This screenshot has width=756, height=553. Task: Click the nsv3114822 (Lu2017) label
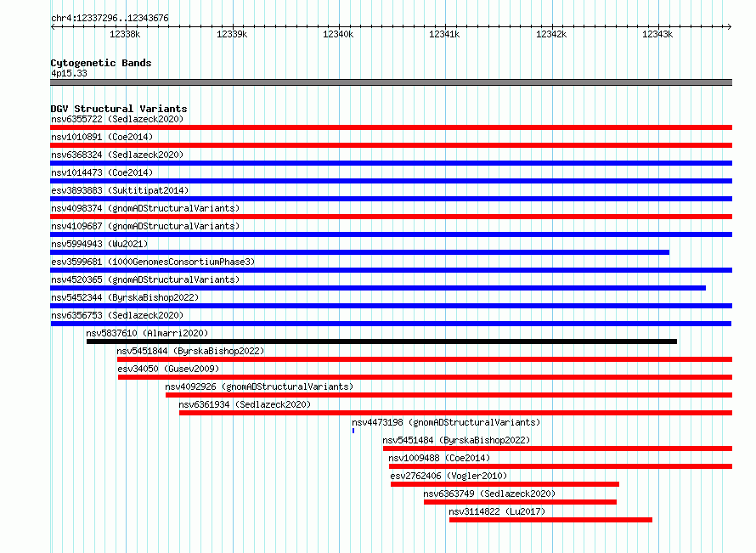(x=497, y=511)
